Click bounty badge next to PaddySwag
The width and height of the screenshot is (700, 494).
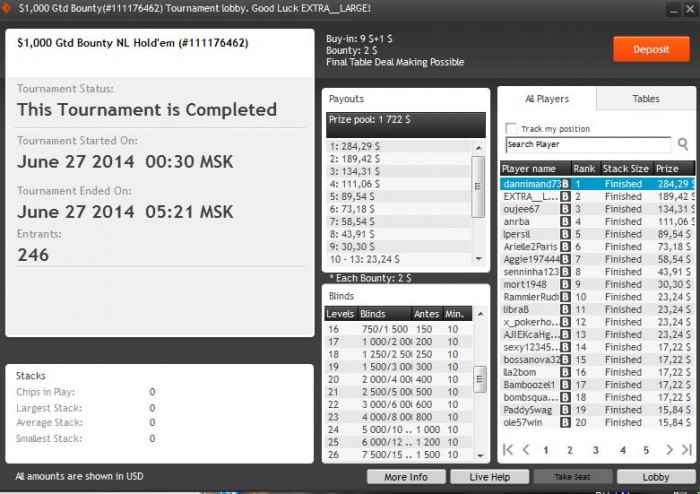[565, 410]
